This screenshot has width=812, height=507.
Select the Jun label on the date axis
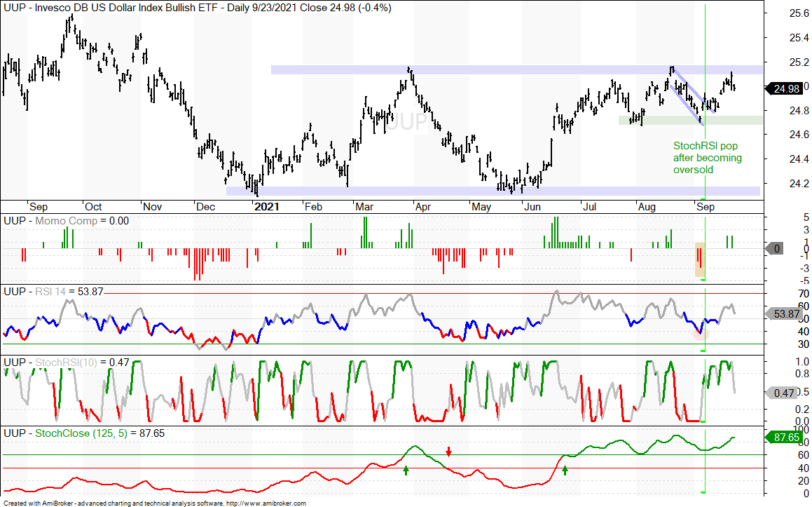[532, 207]
